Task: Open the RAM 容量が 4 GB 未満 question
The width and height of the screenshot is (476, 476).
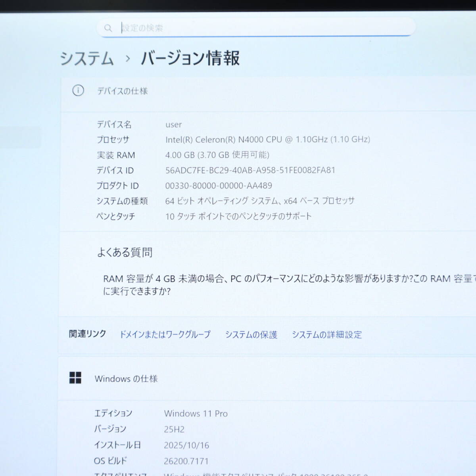Action: [x=289, y=285]
